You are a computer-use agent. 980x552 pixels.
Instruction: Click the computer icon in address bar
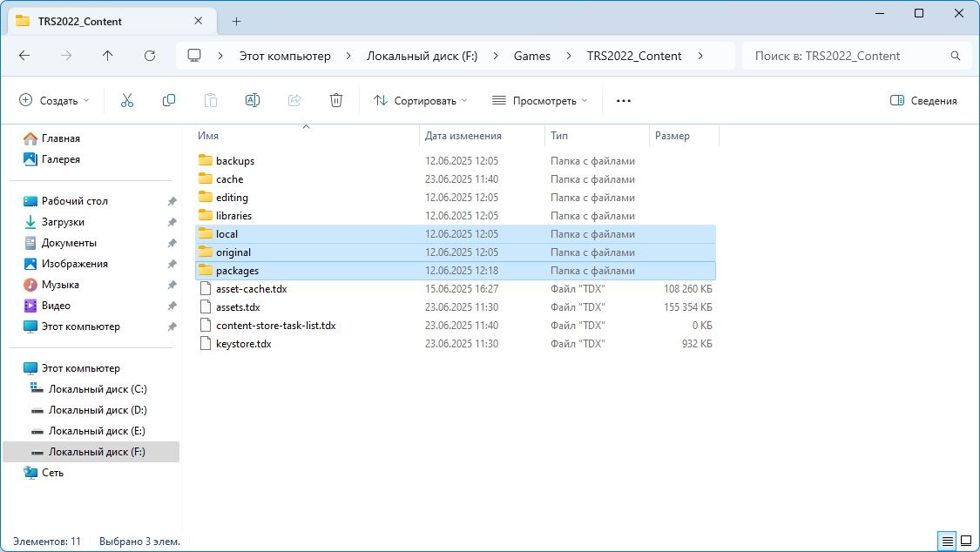(194, 56)
